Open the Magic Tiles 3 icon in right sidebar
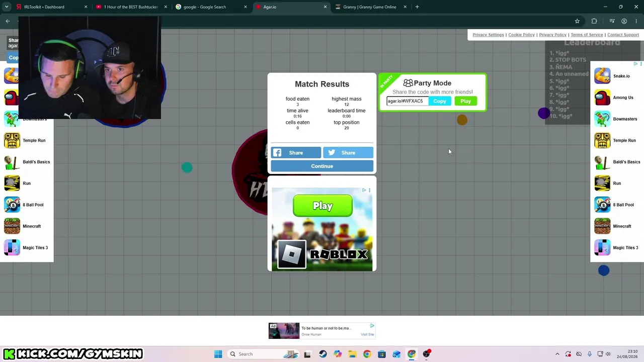Image resolution: width=644 pixels, height=362 pixels. (x=602, y=248)
